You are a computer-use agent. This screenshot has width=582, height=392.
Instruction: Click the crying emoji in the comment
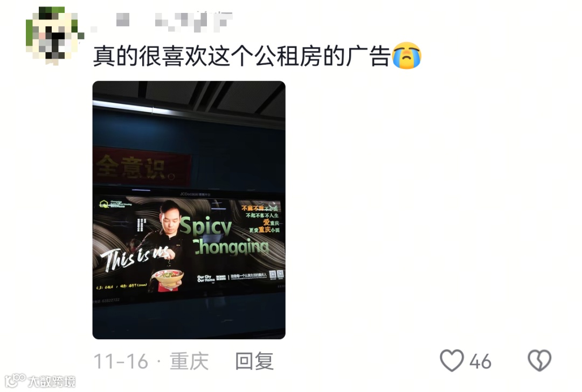407,55
